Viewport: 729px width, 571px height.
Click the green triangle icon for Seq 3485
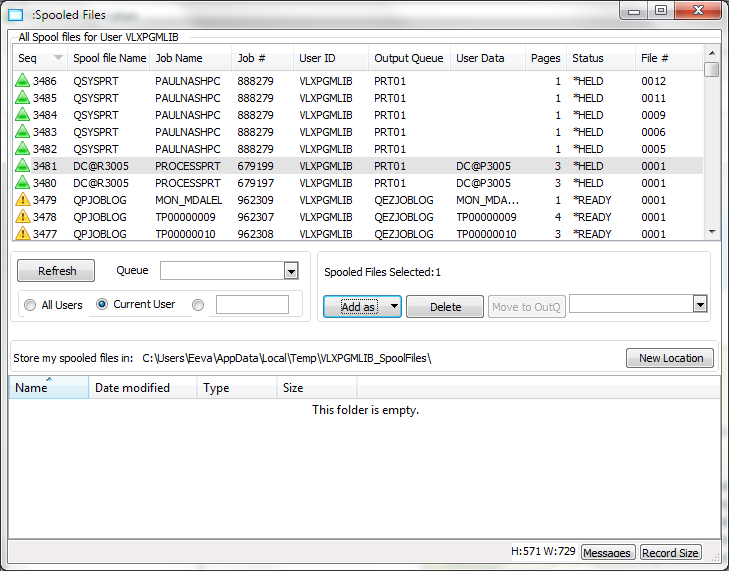[22, 98]
